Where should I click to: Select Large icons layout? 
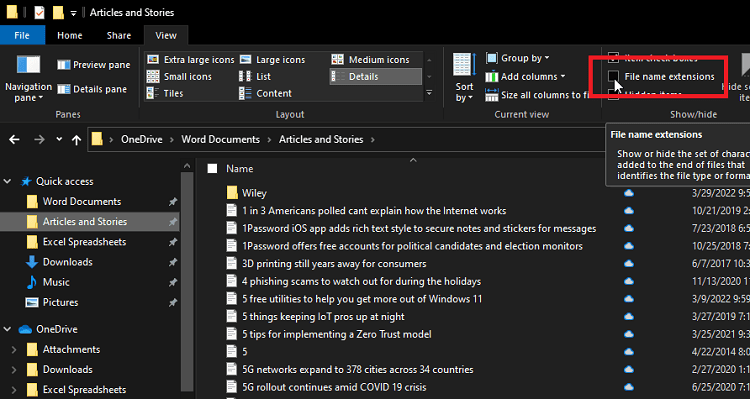click(272, 60)
